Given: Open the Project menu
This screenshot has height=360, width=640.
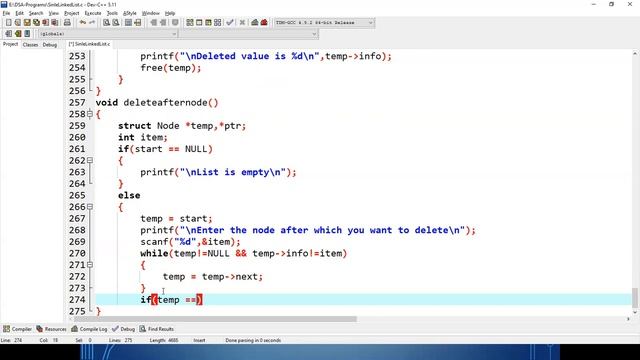Looking at the screenshot, I should tap(72, 13).
